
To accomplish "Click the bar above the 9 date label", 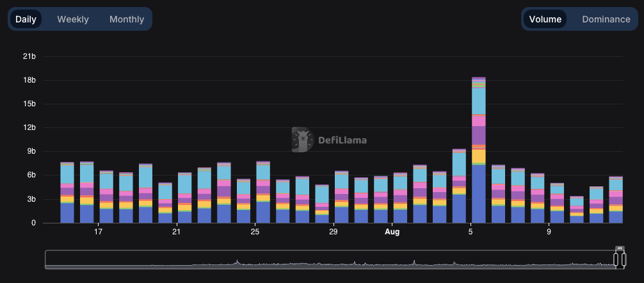I will click(x=557, y=206).
